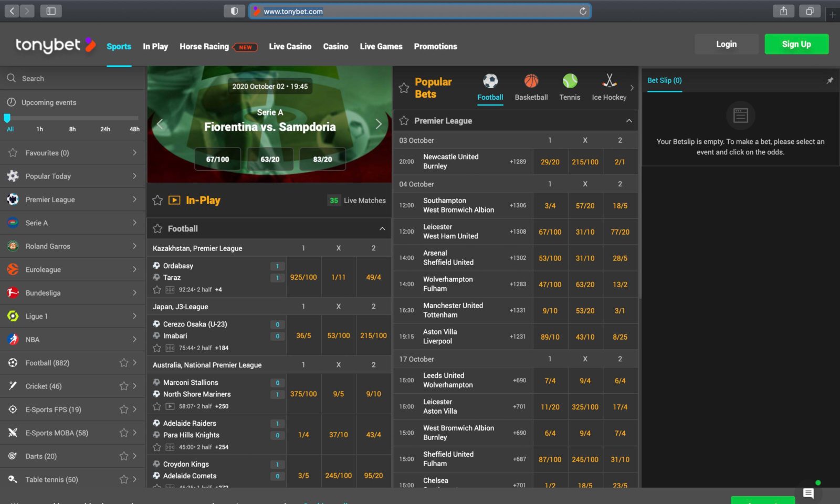This screenshot has width=840, height=504.
Task: Select the 29/20 odds for Newcastle United
Action: (550, 162)
